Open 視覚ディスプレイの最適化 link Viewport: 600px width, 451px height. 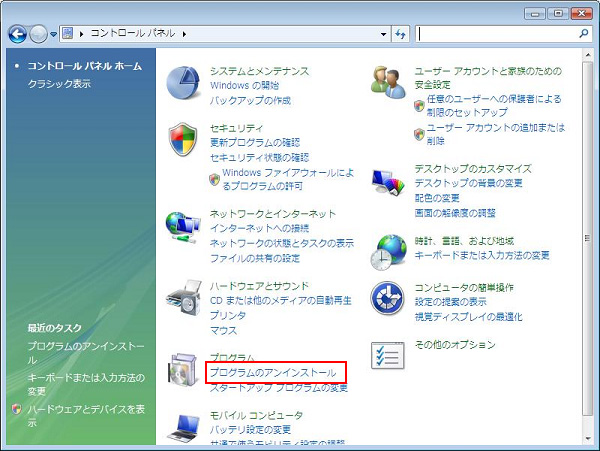click(x=468, y=317)
